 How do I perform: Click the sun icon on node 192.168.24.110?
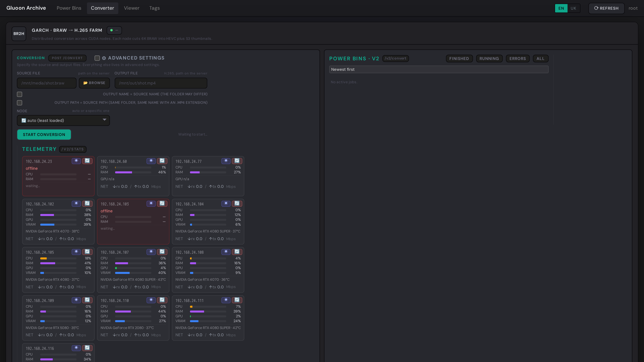[x=151, y=300]
